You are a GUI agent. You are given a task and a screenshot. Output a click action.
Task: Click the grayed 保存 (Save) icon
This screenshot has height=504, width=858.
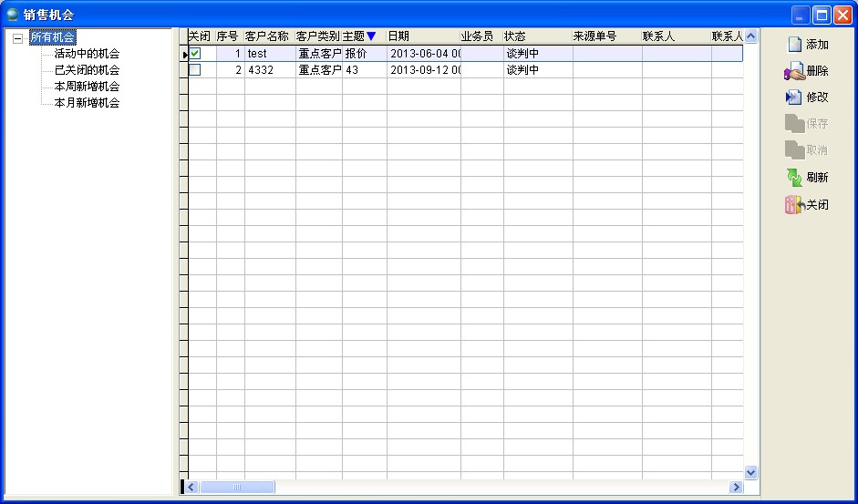(x=794, y=124)
